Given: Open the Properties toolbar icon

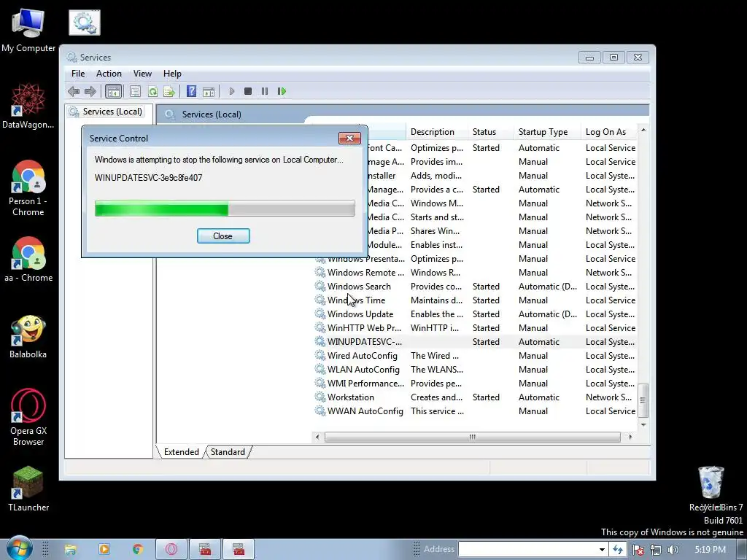Looking at the screenshot, I should tap(135, 91).
